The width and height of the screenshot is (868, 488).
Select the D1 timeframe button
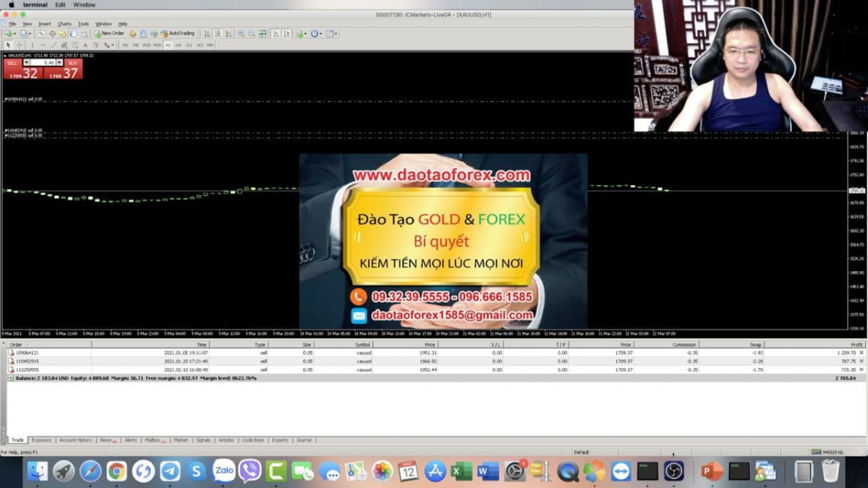[x=189, y=46]
